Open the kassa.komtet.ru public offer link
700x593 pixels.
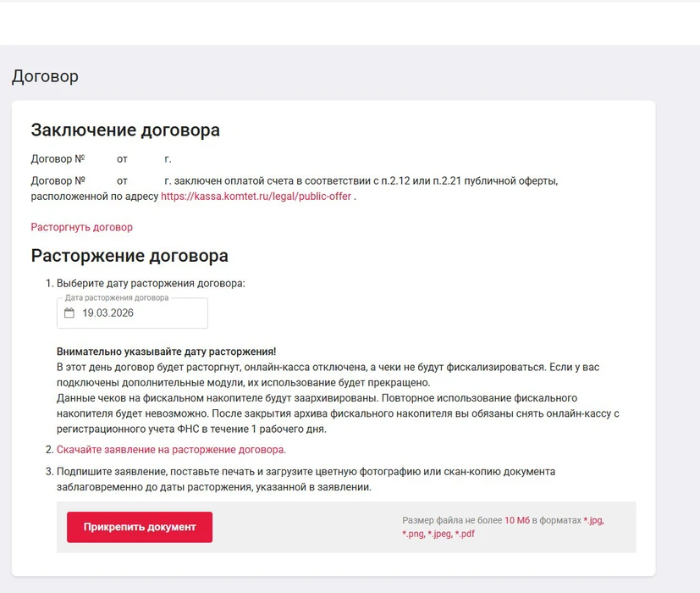(256, 197)
